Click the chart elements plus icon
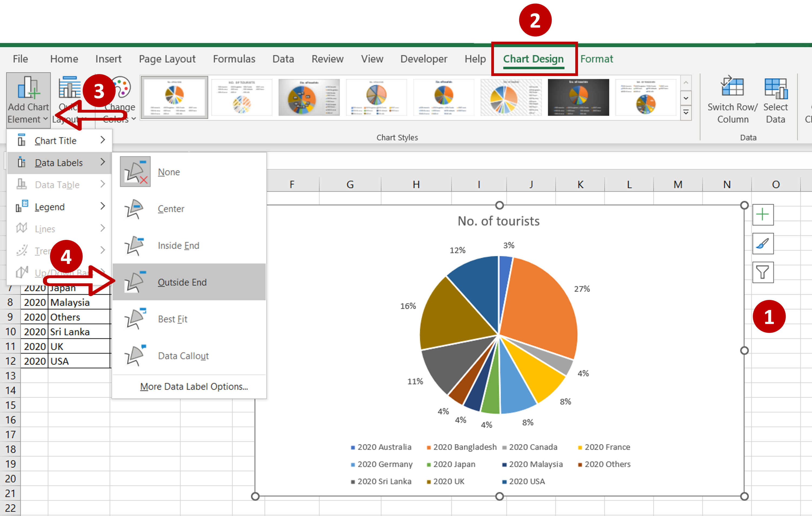Screen dimensions: 812x516 [x=763, y=214]
